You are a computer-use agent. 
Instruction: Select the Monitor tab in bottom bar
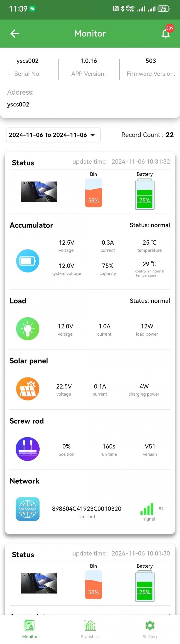pyautogui.click(x=30, y=629)
